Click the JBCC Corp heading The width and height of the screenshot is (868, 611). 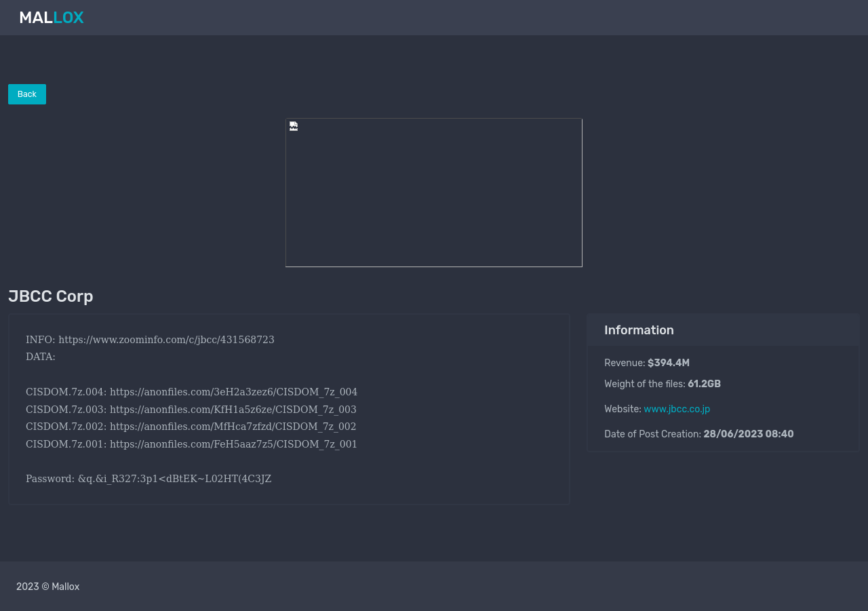(x=51, y=296)
